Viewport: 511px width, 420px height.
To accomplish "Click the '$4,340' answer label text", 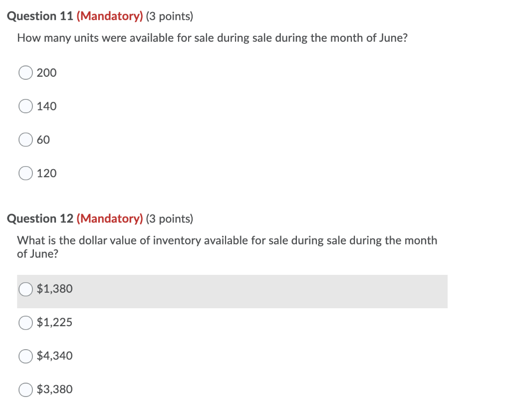I will [54, 356].
